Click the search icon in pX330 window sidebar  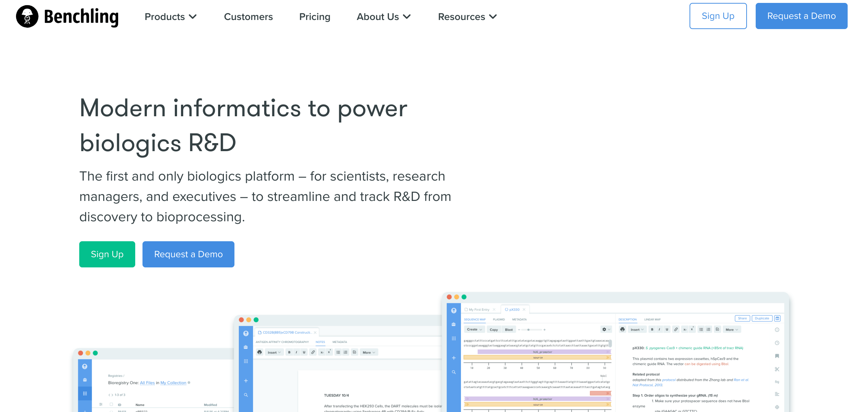tap(454, 372)
